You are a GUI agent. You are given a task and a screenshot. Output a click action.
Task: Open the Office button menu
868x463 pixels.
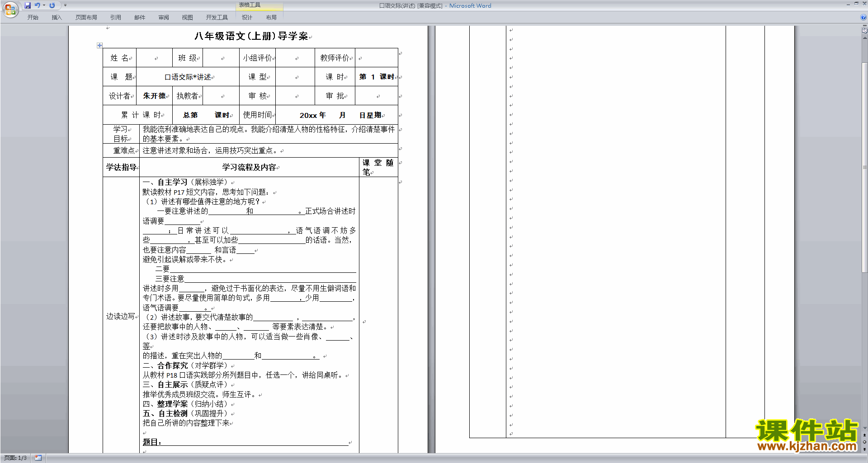click(10, 9)
